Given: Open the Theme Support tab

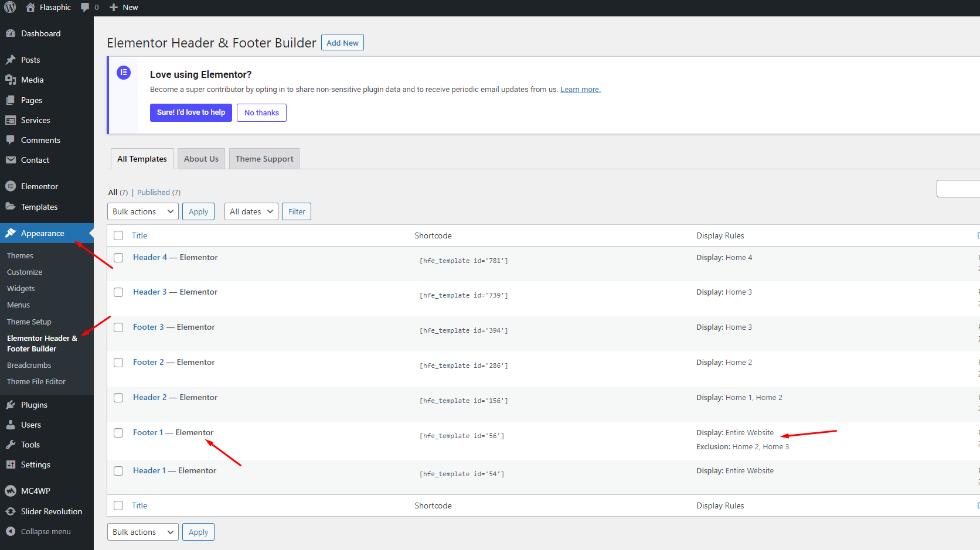Looking at the screenshot, I should pyautogui.click(x=264, y=159).
